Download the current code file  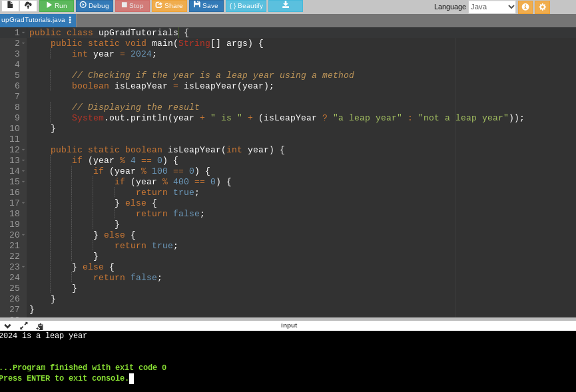(x=285, y=6)
